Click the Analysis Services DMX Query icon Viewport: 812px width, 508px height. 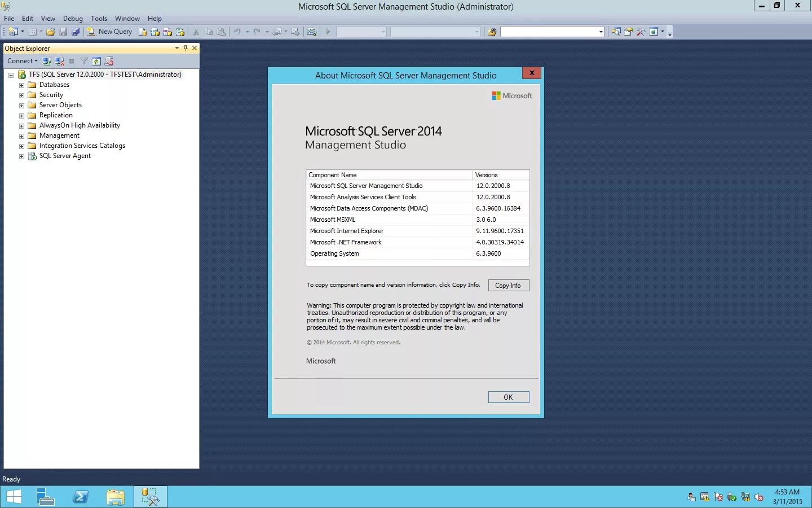coord(167,32)
